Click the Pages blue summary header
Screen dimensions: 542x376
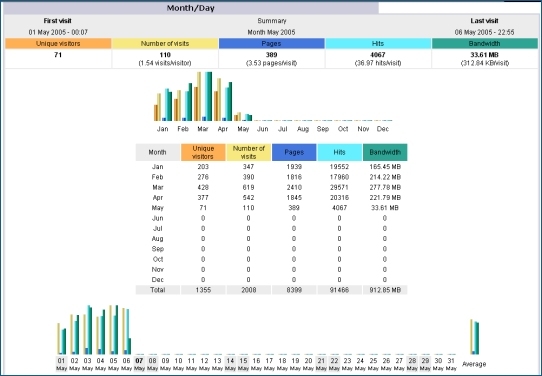click(271, 44)
